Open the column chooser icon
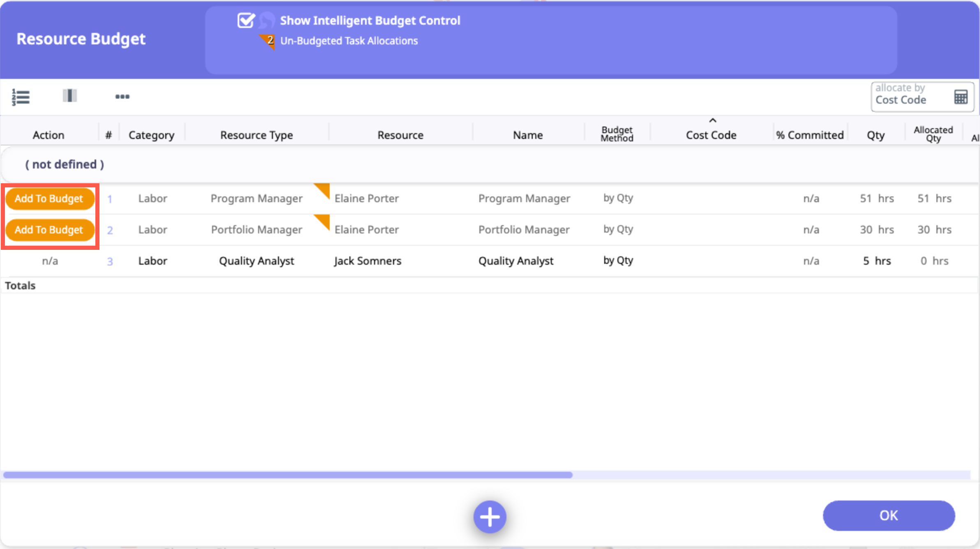Screen dimensions: 980x549 pyautogui.click(x=70, y=96)
